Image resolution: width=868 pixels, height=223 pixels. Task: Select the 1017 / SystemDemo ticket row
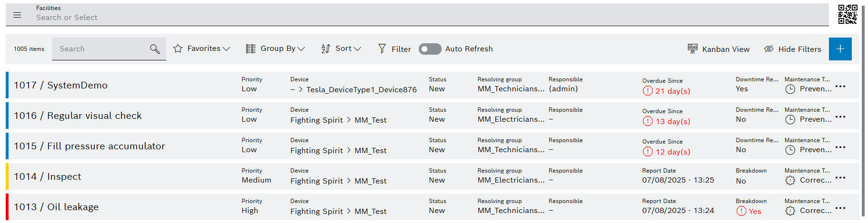click(61, 85)
